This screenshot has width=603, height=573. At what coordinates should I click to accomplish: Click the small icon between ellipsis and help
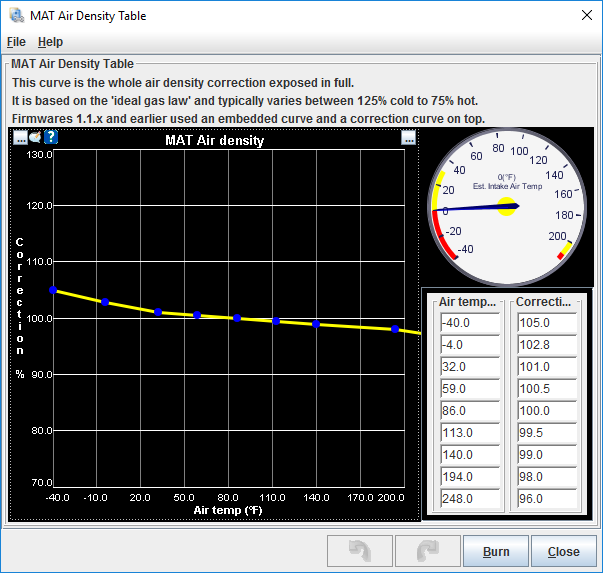pos(36,138)
